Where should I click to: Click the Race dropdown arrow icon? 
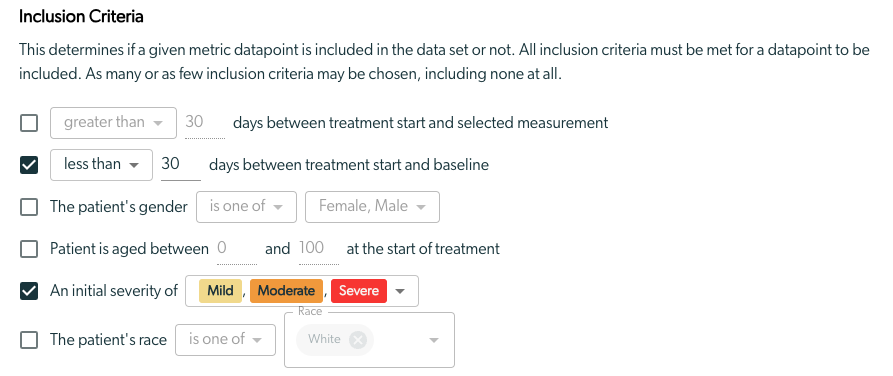[x=434, y=340]
